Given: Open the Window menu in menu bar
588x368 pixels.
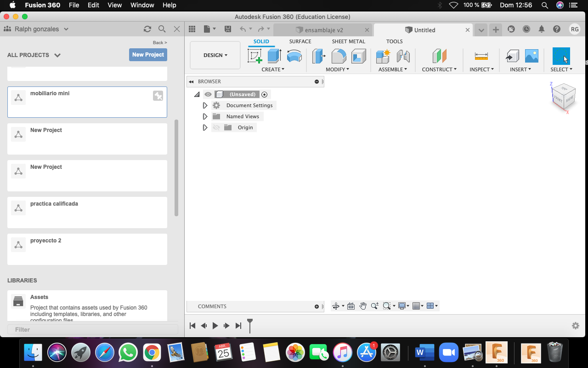Looking at the screenshot, I should (x=142, y=5).
